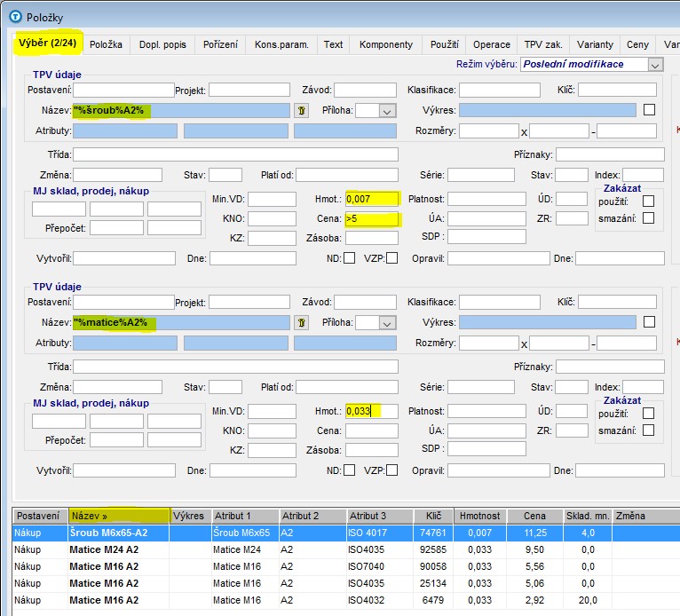Viewport: 680px width, 616px height.
Task: Click the Atribut 3 column header
Action: click(x=379, y=516)
